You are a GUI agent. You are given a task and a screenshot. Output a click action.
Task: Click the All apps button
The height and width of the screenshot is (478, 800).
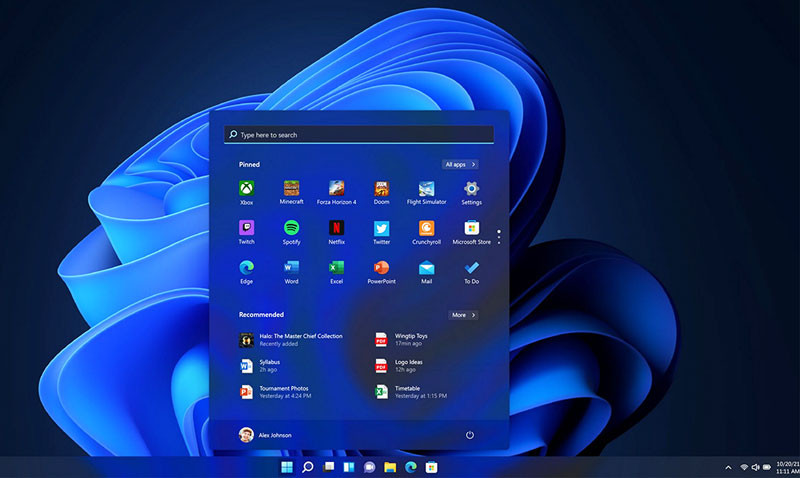pyautogui.click(x=459, y=164)
